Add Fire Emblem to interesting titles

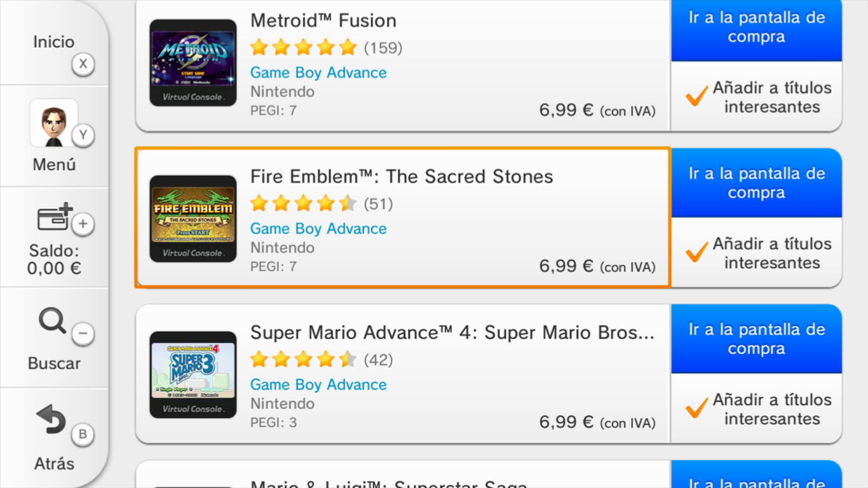757,253
